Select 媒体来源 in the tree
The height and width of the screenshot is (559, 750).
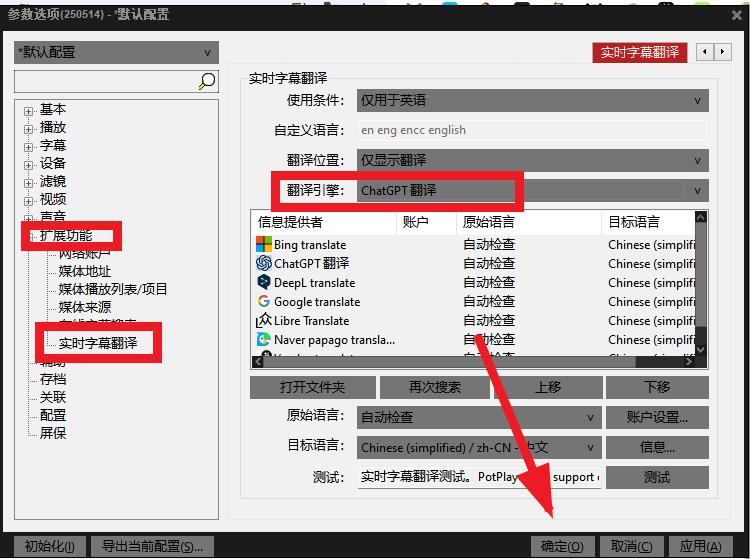point(85,307)
